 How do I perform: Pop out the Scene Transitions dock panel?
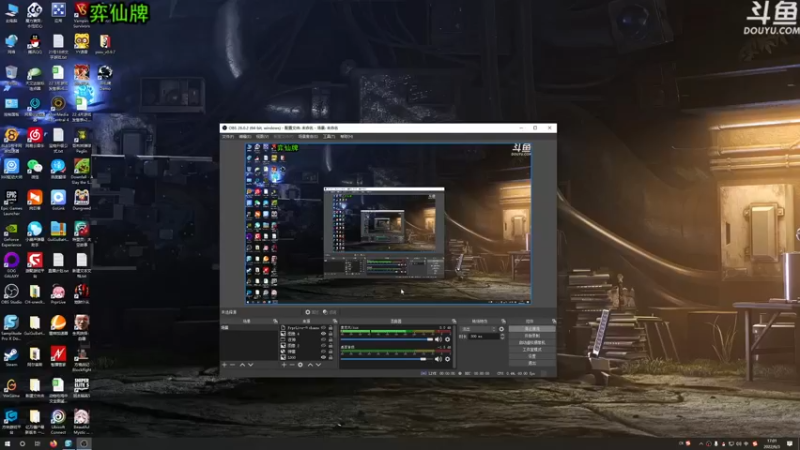tap(504, 321)
